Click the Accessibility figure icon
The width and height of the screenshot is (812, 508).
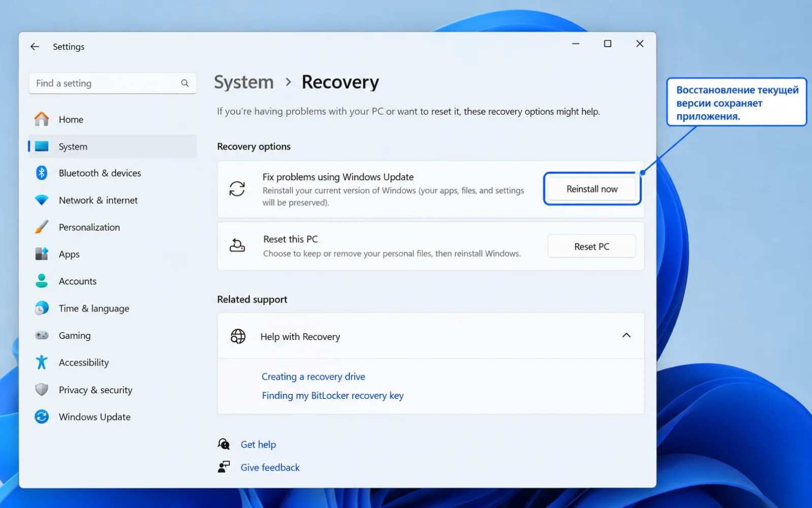click(42, 362)
